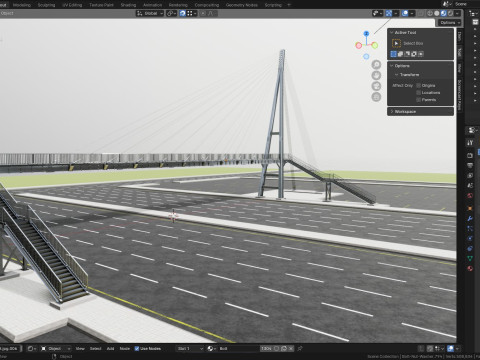Open the Modifiers wrench properties tab

click(x=470, y=219)
